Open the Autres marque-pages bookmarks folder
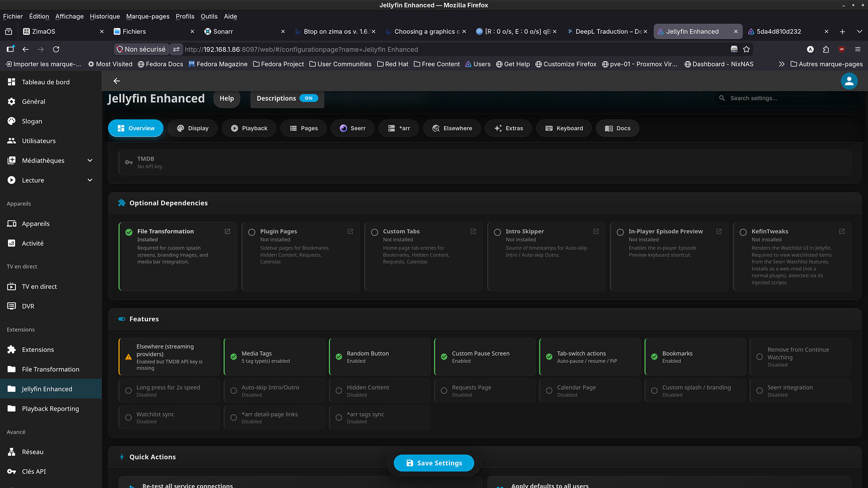This screenshot has height=488, width=868. click(827, 64)
